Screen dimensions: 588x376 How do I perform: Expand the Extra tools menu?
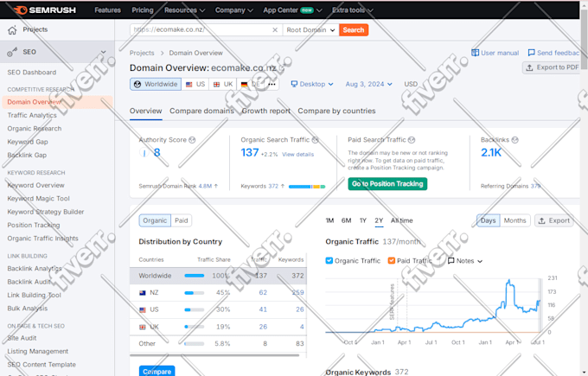coord(353,10)
